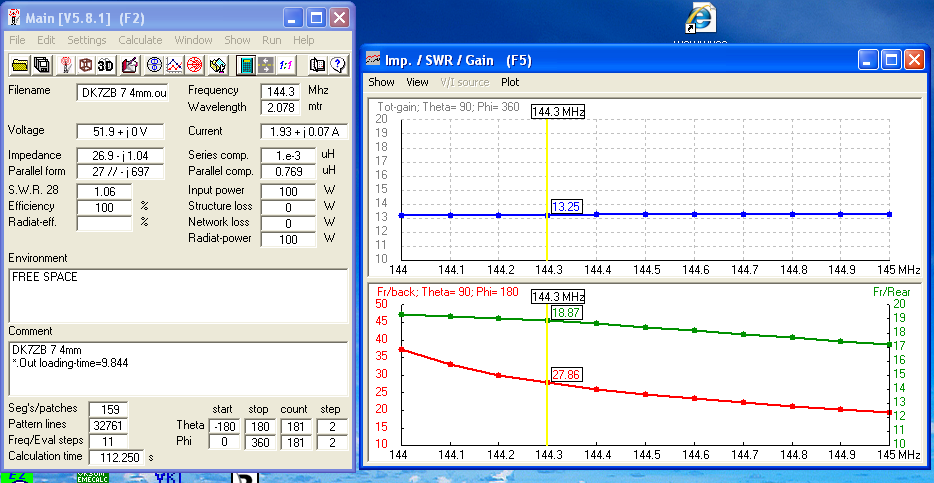
Task: Click the 3D toolbar button
Action: 106,65
